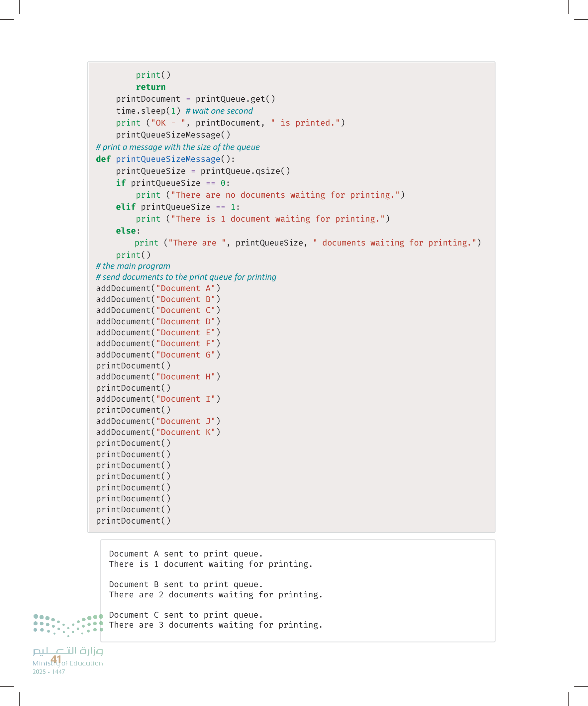Click output "There are 3 documents waiting for printing."

tap(216, 625)
